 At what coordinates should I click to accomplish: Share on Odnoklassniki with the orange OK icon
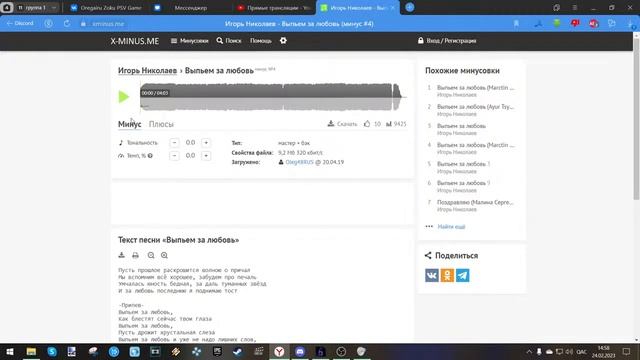(447, 275)
